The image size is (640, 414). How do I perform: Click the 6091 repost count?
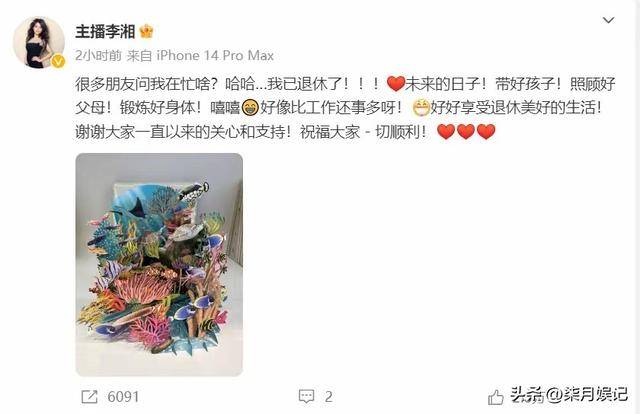click(x=123, y=396)
